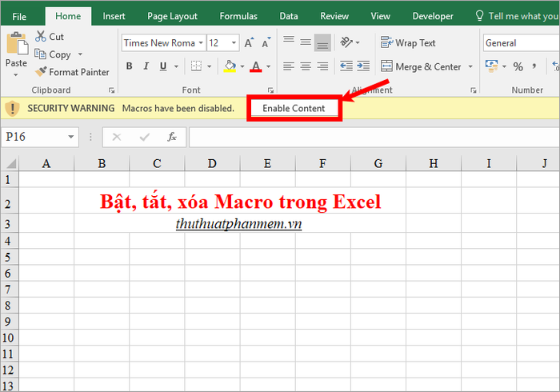This screenshot has height=392, width=560.
Task: Click Insert Function fx icon
Action: [172, 137]
